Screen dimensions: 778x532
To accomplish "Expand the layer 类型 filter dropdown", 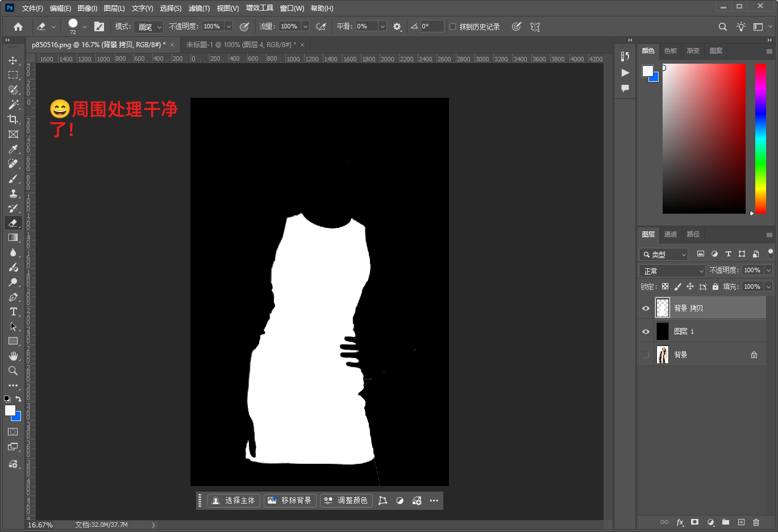I will 664,254.
